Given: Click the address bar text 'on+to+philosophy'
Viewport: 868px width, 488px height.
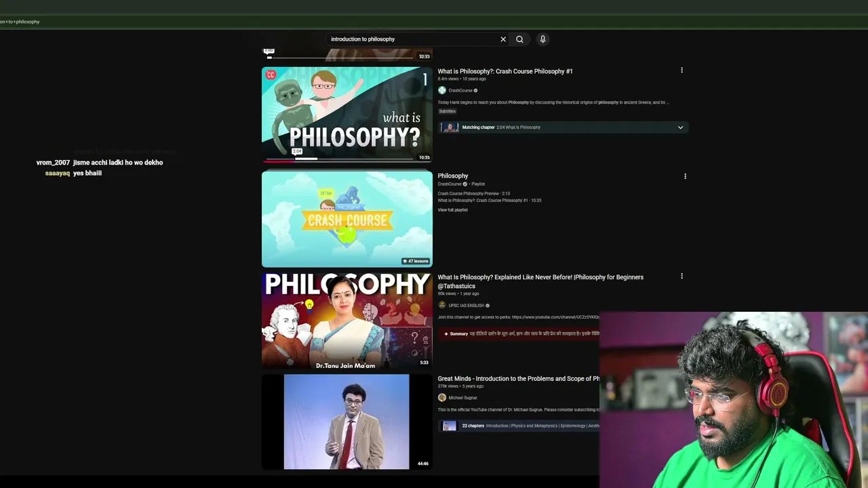Looking at the screenshot, I should (x=20, y=22).
